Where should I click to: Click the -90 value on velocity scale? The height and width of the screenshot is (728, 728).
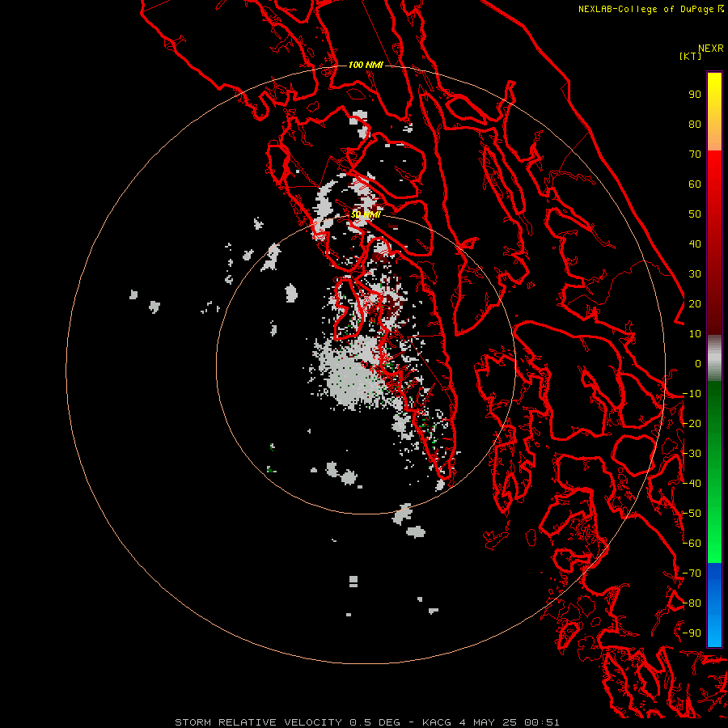(x=692, y=633)
